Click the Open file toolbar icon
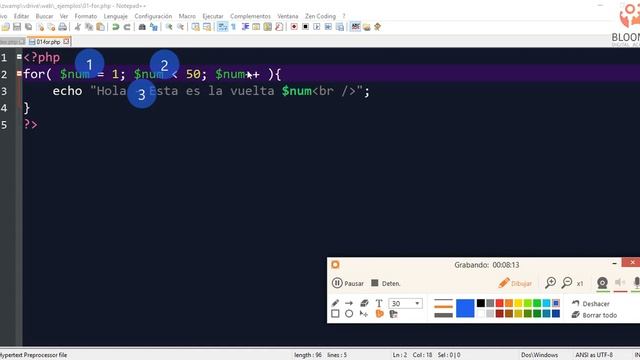Image resolution: width=640 pixels, height=360 pixels. click(x=6, y=27)
